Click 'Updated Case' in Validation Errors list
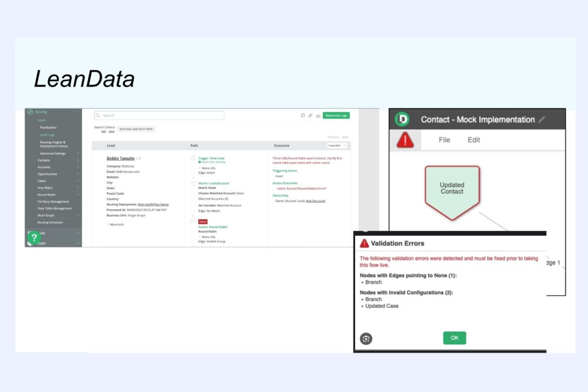The height and width of the screenshot is (392, 588). [382, 306]
